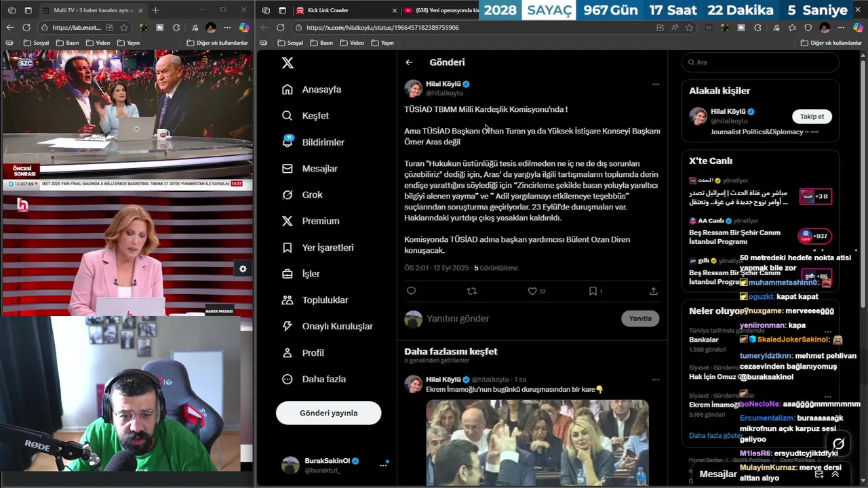Open Topluluklar communities

point(315,300)
